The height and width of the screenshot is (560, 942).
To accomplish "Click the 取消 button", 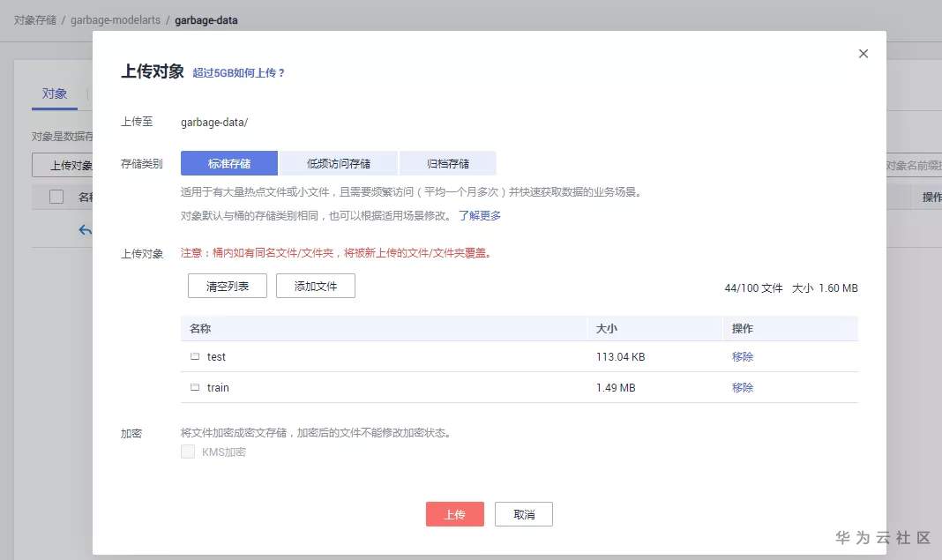I will click(524, 514).
